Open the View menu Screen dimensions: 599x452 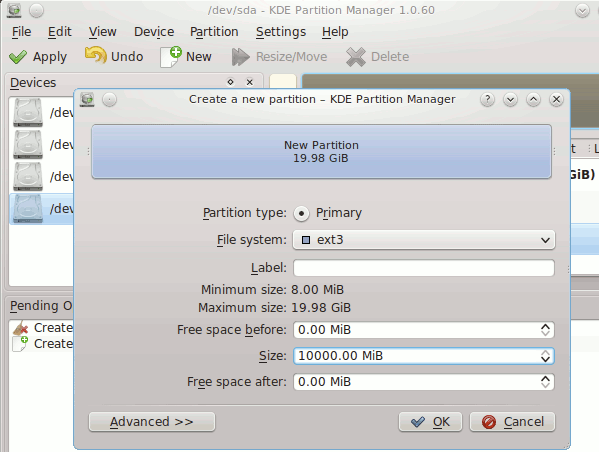pos(102,32)
